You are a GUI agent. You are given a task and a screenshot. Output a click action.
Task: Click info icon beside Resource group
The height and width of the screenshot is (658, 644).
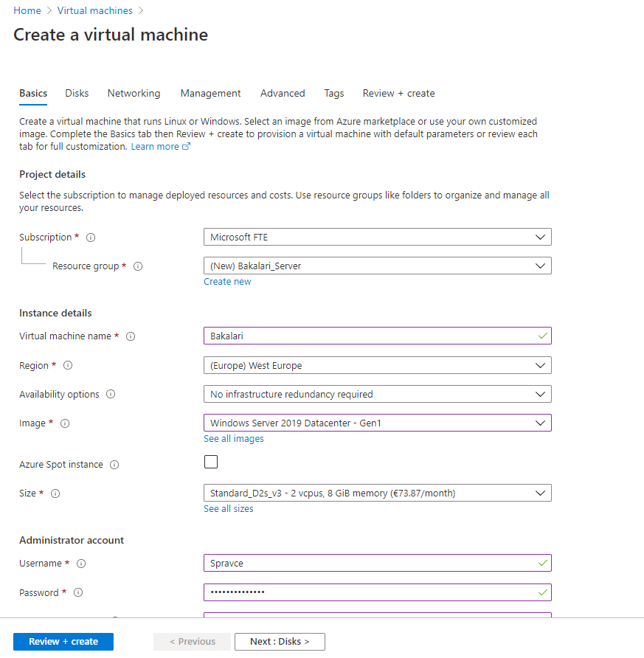138,266
